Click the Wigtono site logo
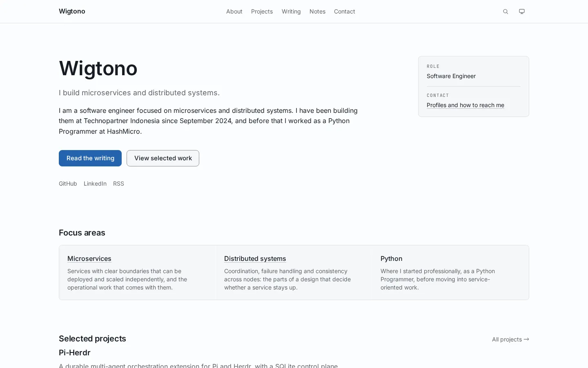This screenshot has height=368, width=588. point(72,11)
